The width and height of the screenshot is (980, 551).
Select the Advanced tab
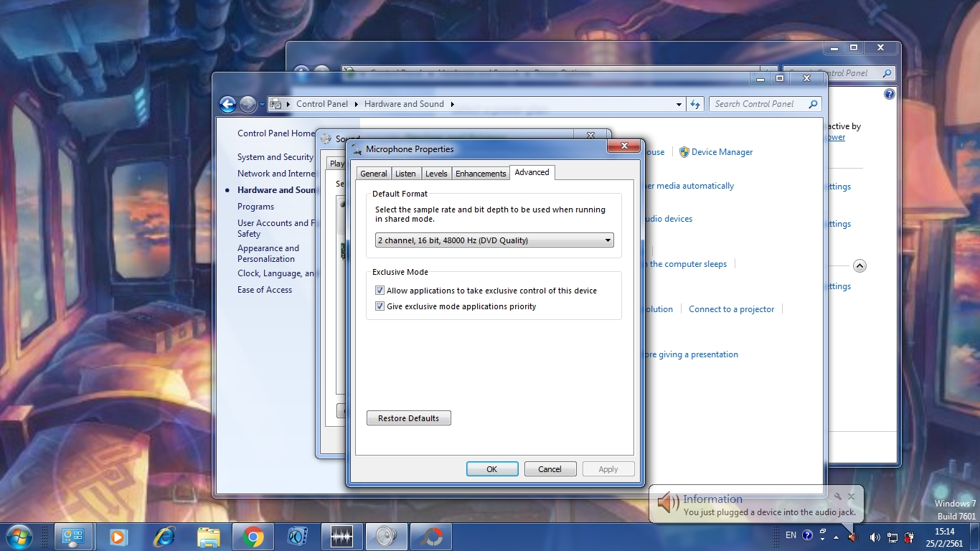tap(532, 172)
